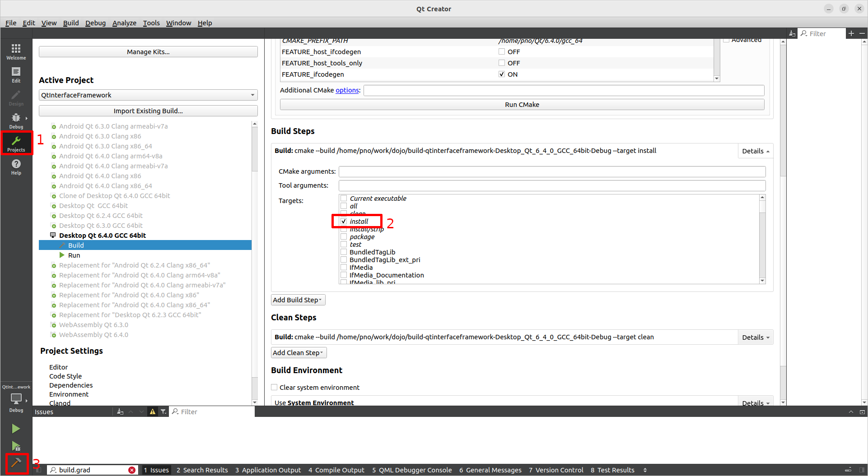Switch to Application Output tab
This screenshot has height=476, width=868.
tap(268, 470)
